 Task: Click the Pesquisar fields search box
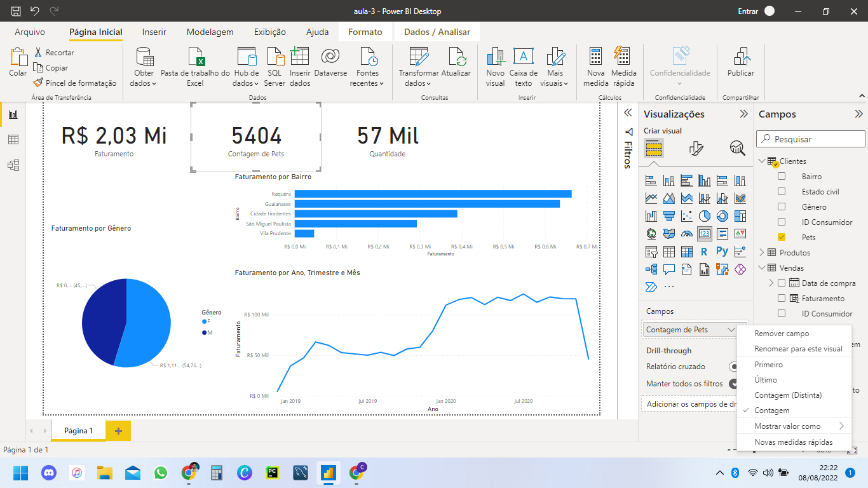point(811,139)
